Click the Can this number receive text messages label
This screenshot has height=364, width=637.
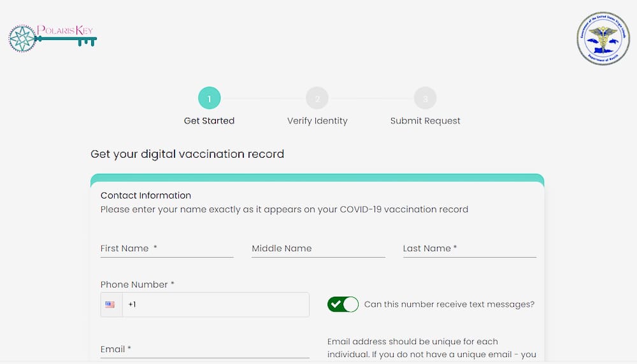pyautogui.click(x=449, y=304)
